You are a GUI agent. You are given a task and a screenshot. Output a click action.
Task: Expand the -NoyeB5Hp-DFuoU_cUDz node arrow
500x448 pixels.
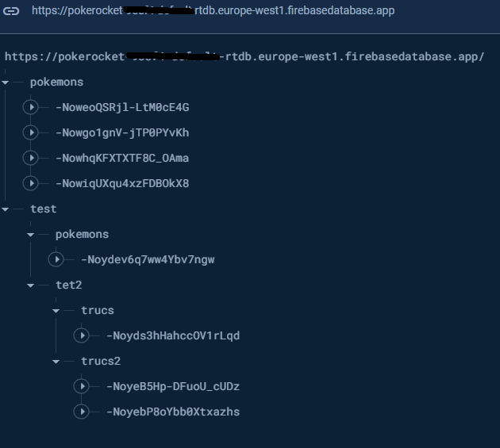click(x=82, y=386)
